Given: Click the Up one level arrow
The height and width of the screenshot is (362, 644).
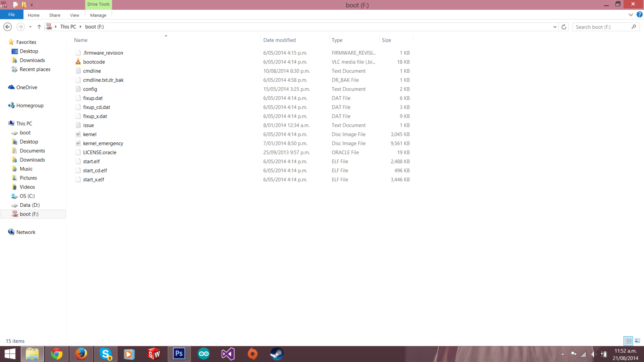Looking at the screenshot, I should 39,27.
